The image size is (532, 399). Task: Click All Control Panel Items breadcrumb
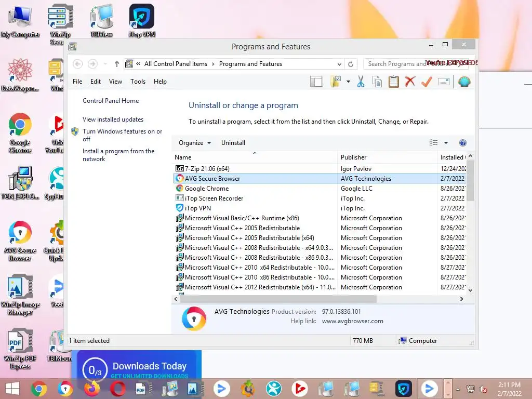click(x=176, y=64)
